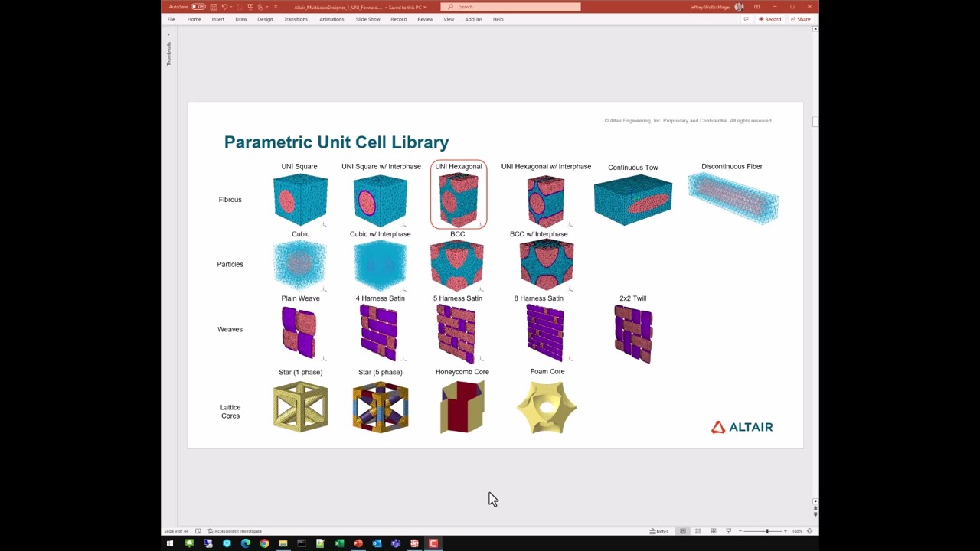Select the Honeycomb Core image
This screenshot has width=980, height=551.
462,407
